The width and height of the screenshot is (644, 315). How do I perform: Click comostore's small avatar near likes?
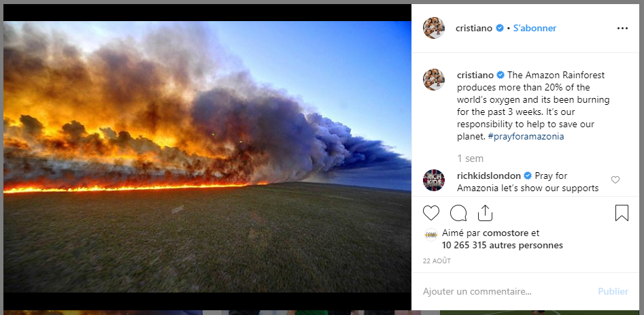[431, 235]
